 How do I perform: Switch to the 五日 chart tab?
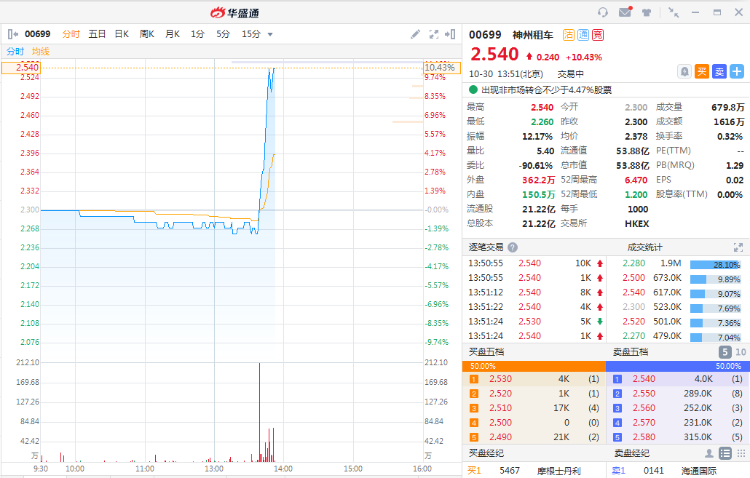point(97,34)
